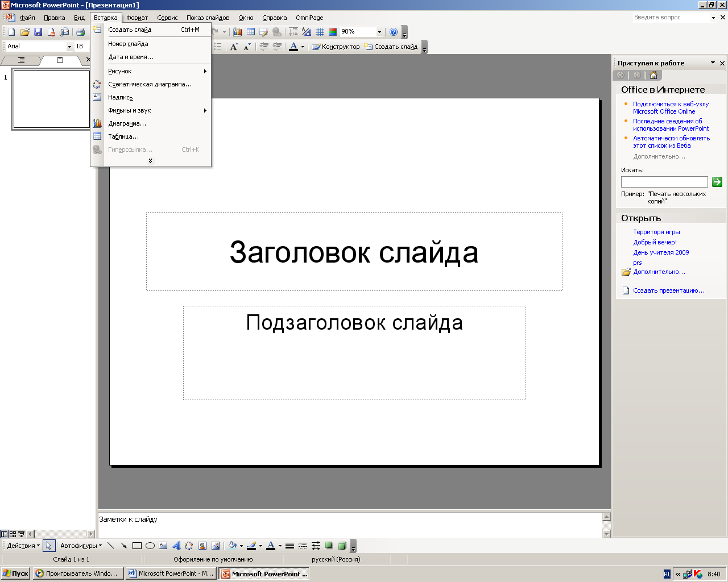Screen dimensions: 728x582
Task: Click the Show Formatting icon in toolbar
Action: (307, 32)
